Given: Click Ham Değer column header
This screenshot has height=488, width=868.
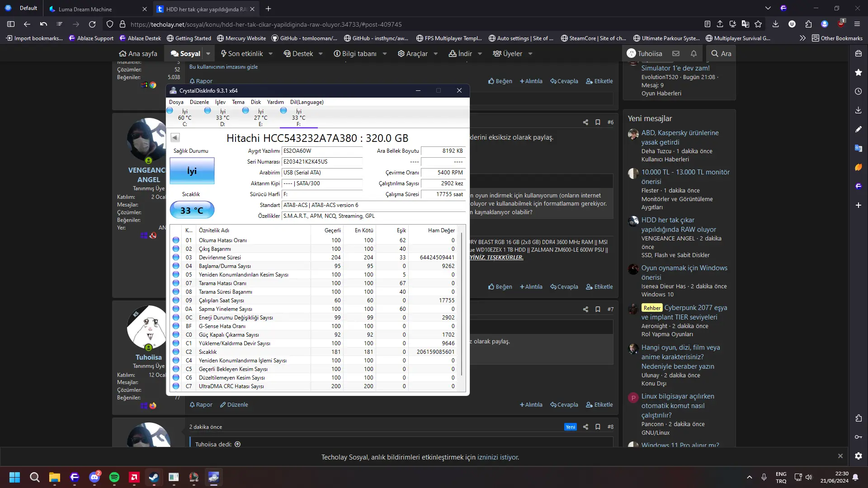Looking at the screenshot, I should pos(433,230).
